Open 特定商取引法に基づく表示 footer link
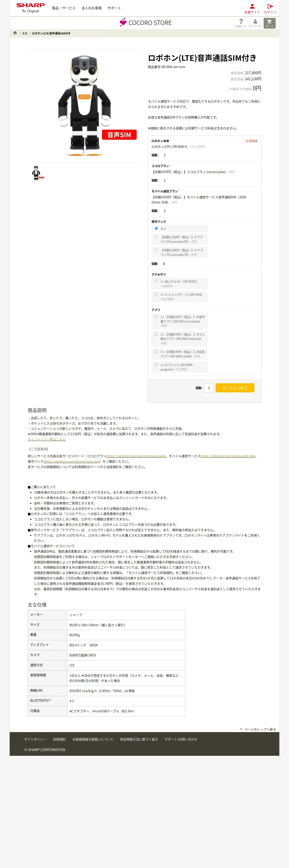The width and height of the screenshot is (289, 868). coord(139,739)
